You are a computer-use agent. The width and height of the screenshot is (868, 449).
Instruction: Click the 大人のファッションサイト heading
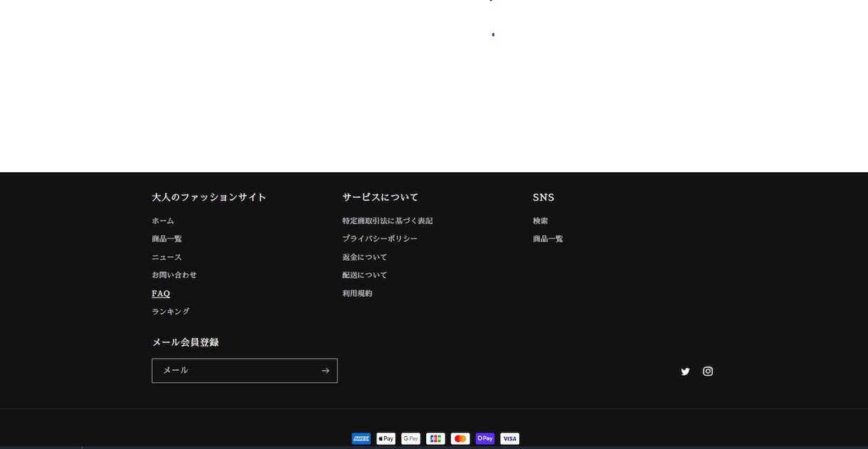tap(209, 197)
